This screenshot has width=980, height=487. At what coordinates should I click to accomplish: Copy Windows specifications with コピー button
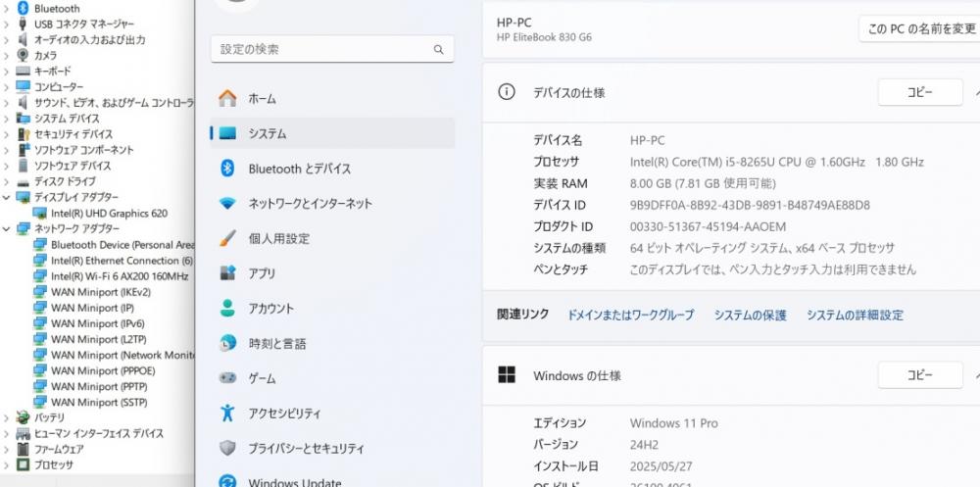pos(920,374)
